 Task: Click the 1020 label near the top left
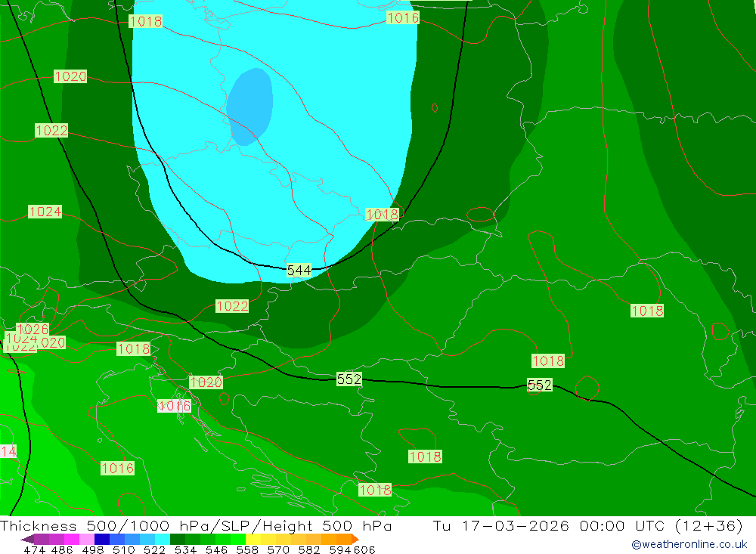point(70,76)
